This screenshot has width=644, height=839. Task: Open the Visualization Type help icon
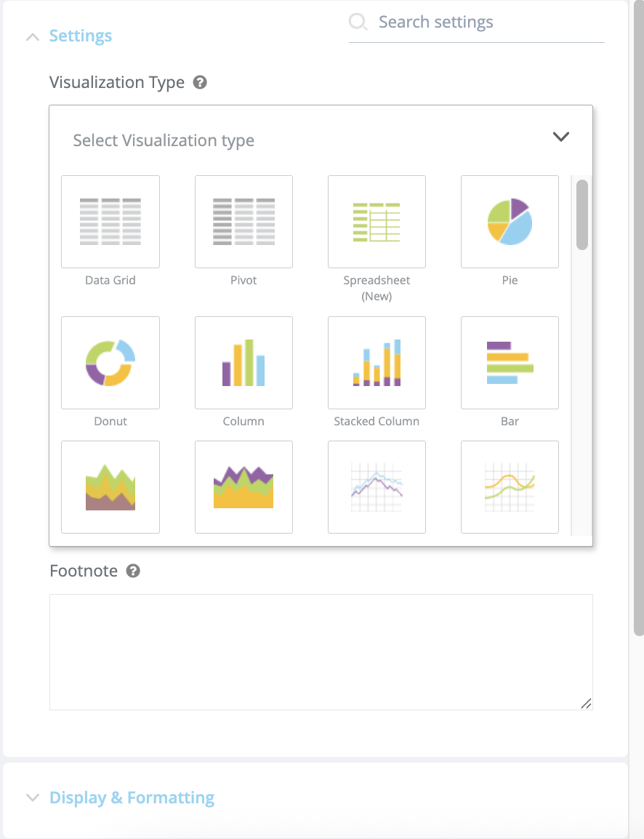(200, 82)
